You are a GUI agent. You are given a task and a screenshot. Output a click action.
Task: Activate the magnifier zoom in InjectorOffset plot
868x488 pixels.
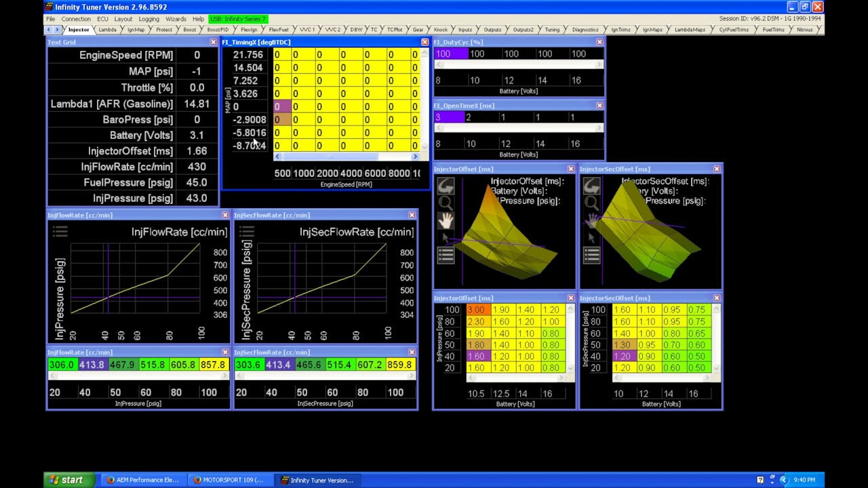click(x=446, y=202)
